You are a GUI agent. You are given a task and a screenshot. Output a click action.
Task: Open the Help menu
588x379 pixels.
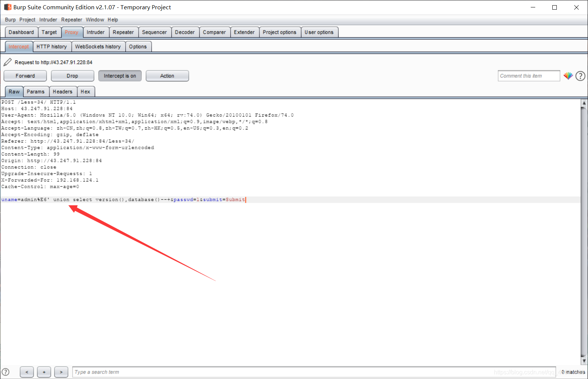click(x=113, y=20)
